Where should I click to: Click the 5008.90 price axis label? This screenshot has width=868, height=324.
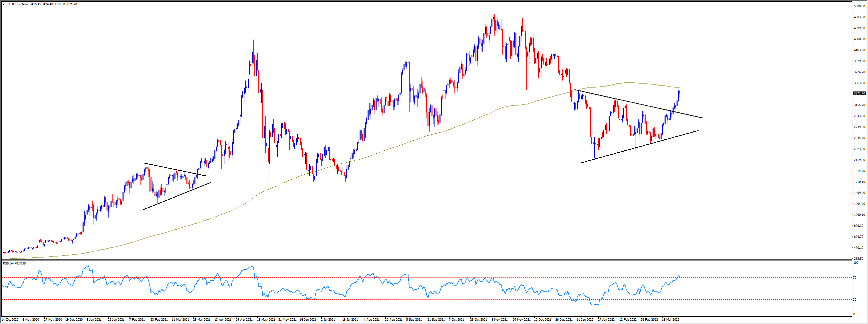pos(860,6)
